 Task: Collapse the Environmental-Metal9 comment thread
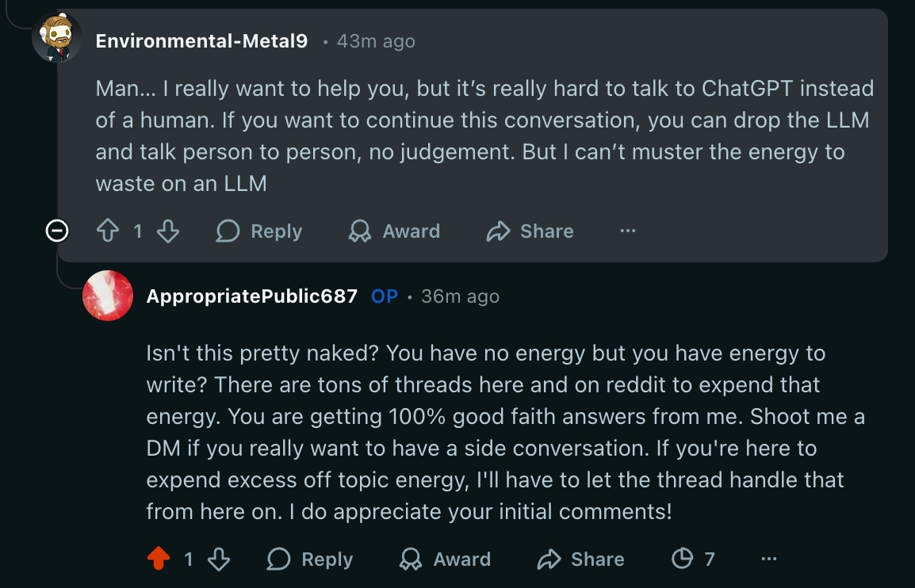(57, 231)
